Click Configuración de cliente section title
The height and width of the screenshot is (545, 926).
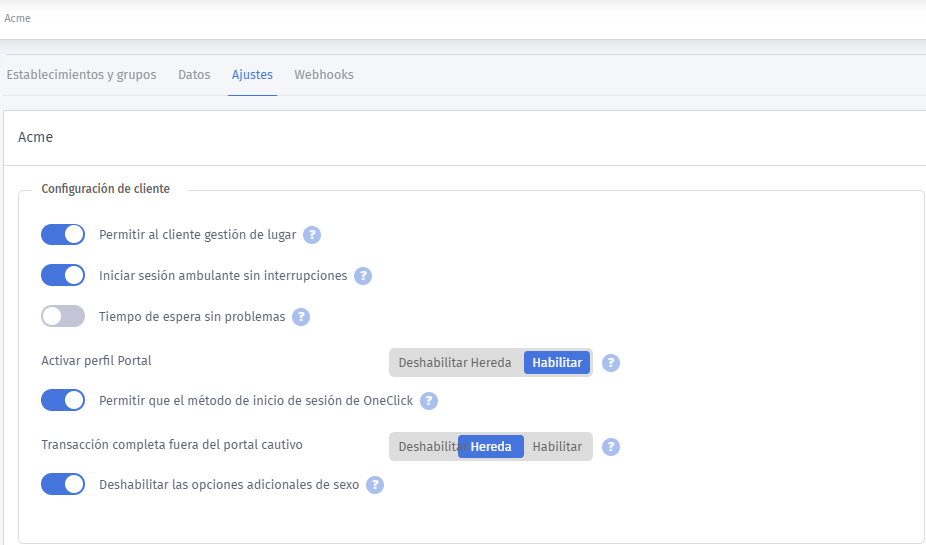[x=106, y=189]
